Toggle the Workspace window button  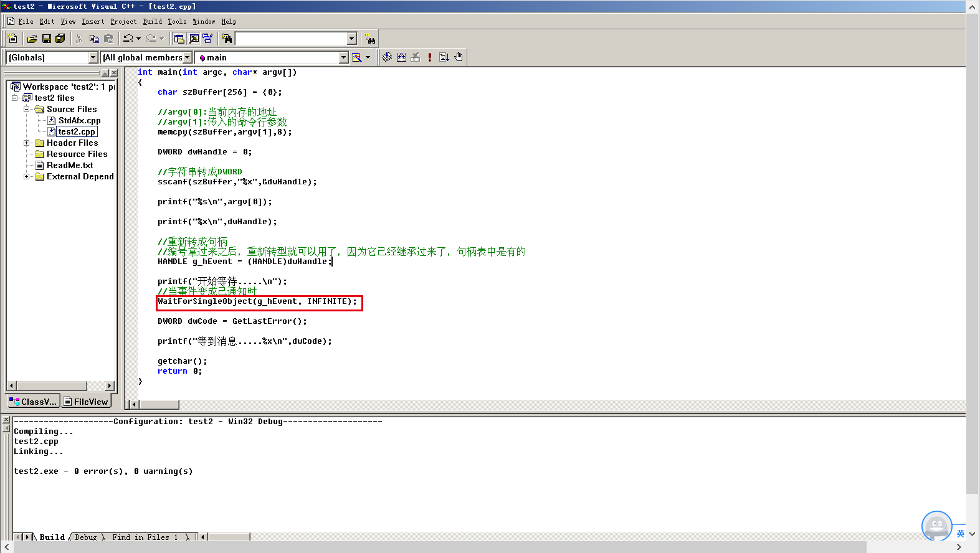pos(179,39)
